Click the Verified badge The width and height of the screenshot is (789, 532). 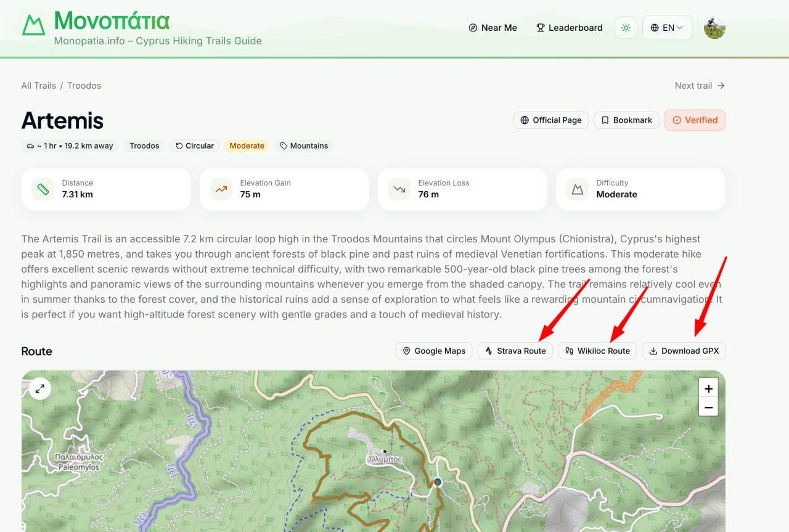(695, 120)
